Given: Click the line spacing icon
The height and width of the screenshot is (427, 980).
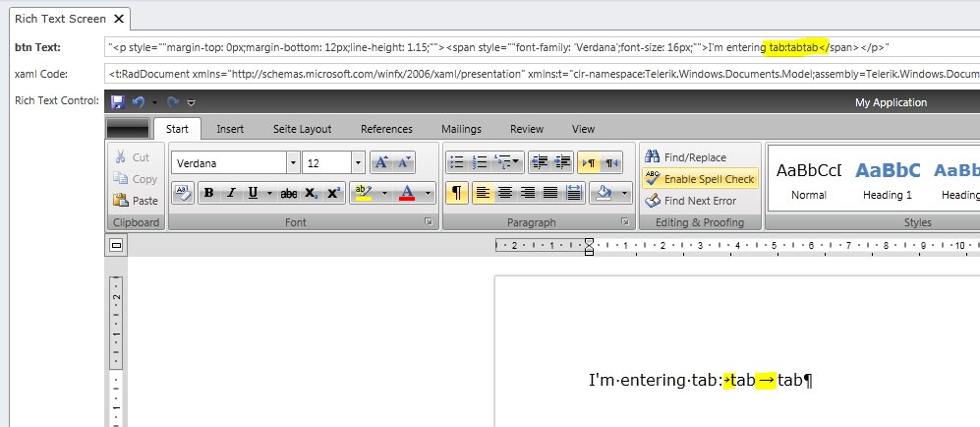Looking at the screenshot, I should [x=573, y=193].
